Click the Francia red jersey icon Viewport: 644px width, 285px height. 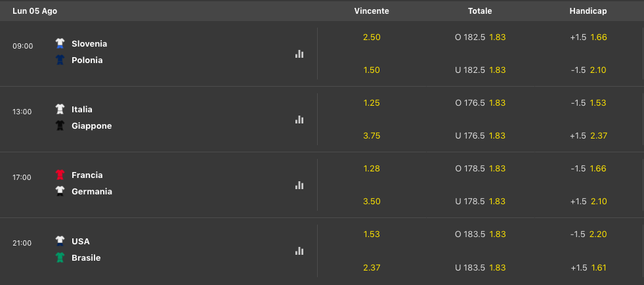60,175
